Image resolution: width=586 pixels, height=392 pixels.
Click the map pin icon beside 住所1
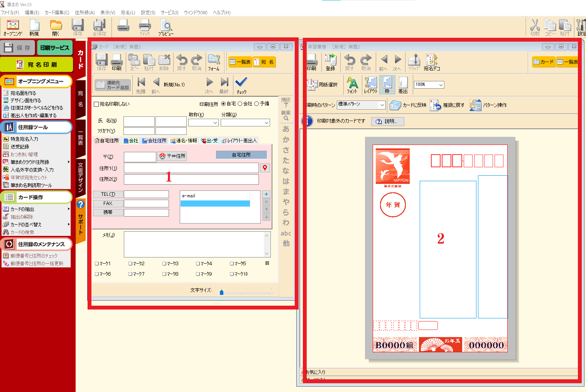(265, 168)
